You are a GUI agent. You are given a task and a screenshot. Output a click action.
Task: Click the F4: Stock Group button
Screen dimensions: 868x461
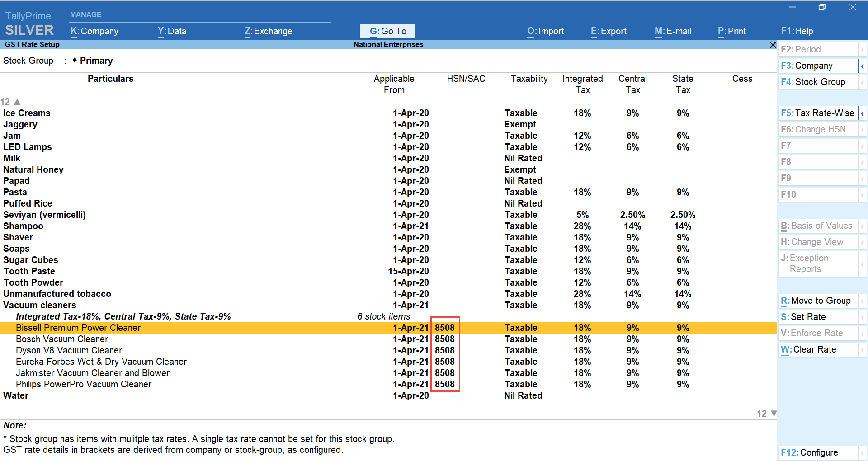tap(818, 82)
